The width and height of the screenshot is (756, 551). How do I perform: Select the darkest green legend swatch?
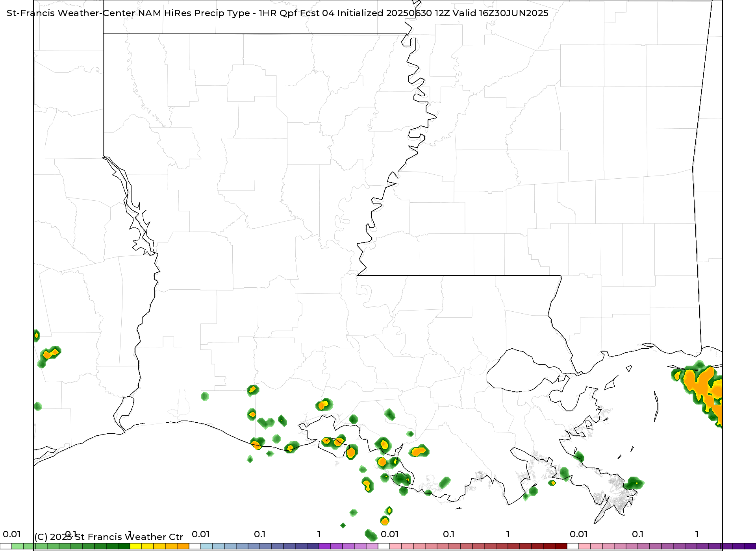124,546
